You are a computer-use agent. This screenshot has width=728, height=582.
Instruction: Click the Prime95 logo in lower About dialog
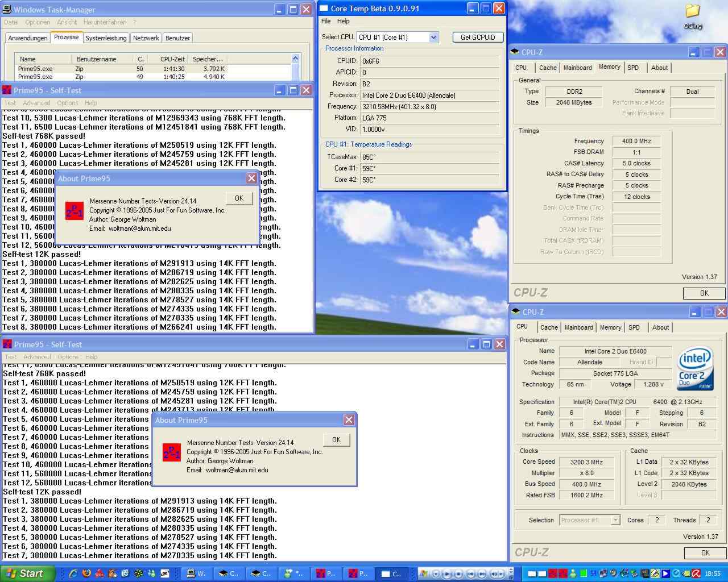tap(172, 452)
